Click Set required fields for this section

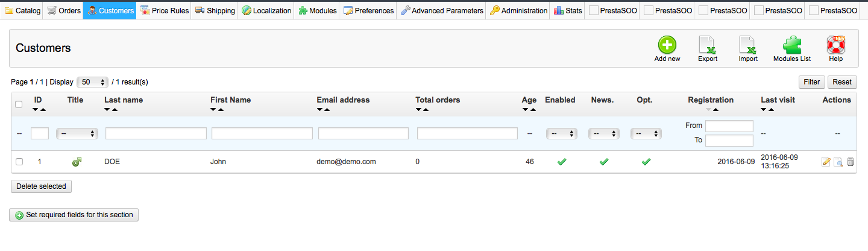pyautogui.click(x=74, y=215)
